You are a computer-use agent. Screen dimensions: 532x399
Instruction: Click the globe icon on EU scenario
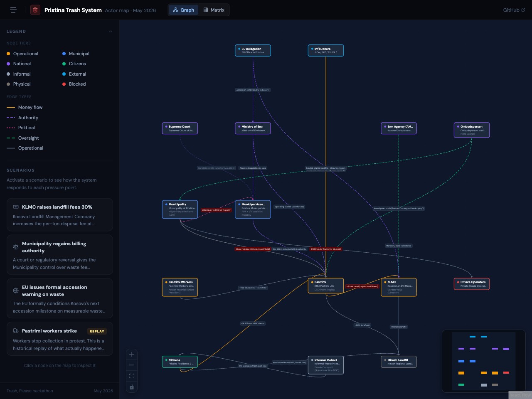tap(16, 291)
